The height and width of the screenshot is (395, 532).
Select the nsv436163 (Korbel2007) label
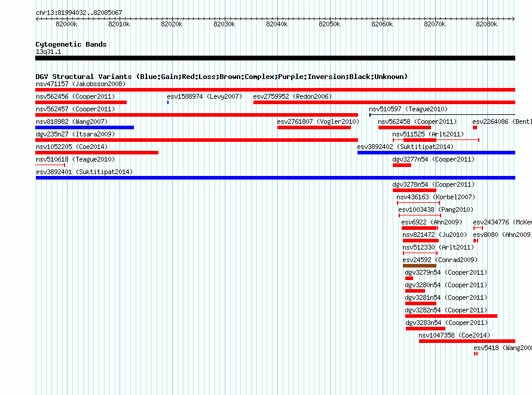pos(436,197)
